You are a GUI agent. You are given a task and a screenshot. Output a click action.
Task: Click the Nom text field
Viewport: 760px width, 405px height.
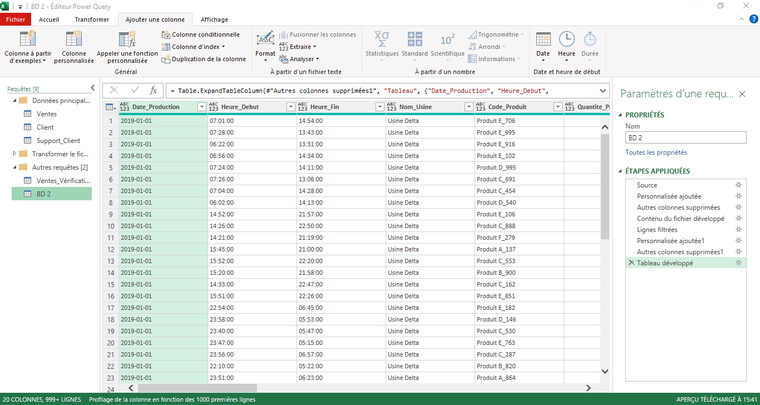tap(685, 137)
